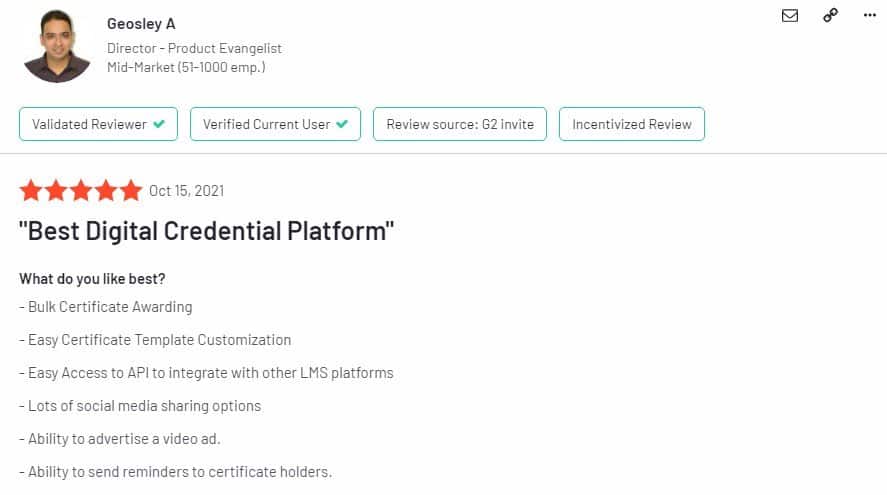Viewport: 887px width, 495px height.
Task: Copy review link via chain icon
Action: point(830,15)
